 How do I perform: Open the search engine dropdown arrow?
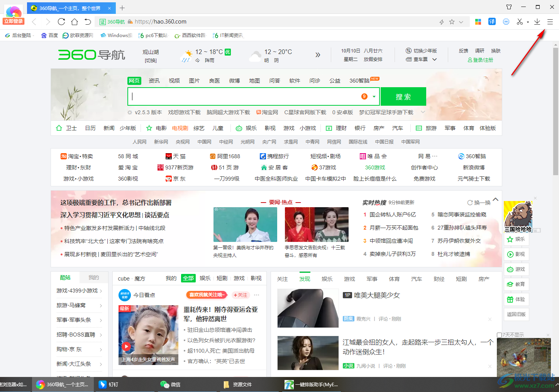click(x=374, y=96)
